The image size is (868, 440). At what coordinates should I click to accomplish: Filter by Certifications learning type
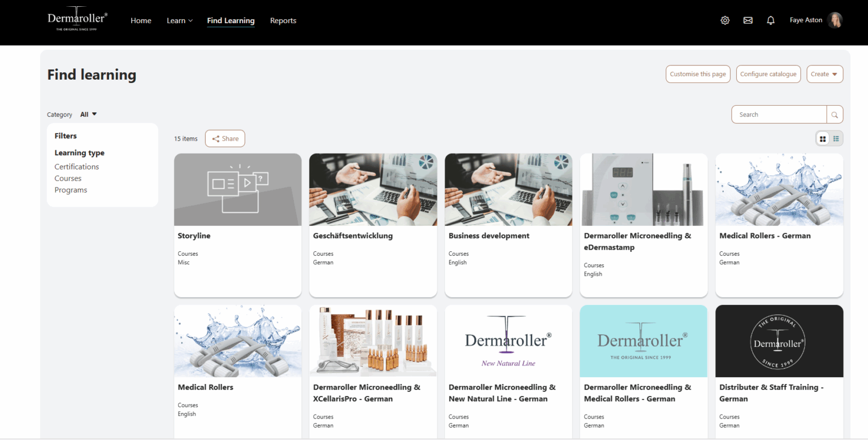pos(76,166)
